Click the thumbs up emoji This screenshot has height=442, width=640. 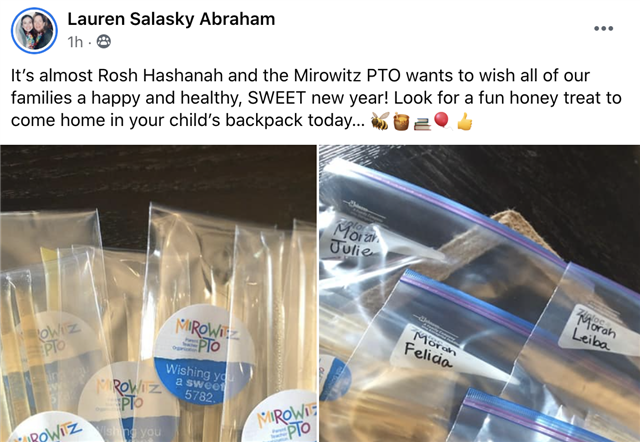pos(464,121)
